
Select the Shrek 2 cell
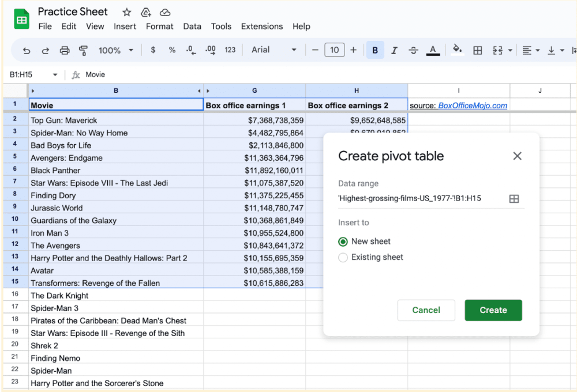pos(116,346)
